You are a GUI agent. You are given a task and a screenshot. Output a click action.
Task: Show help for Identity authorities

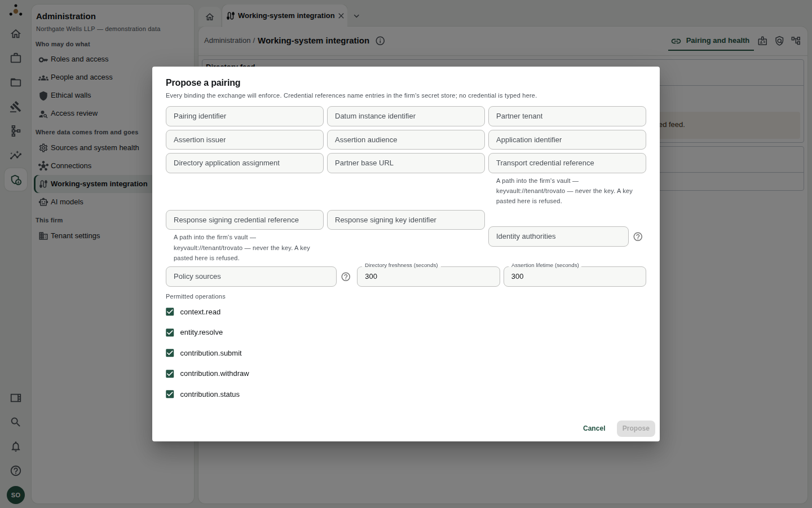[x=638, y=237]
